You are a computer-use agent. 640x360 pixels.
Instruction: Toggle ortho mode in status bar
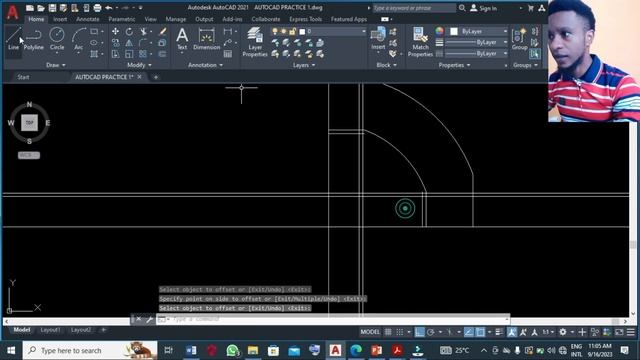click(x=419, y=332)
